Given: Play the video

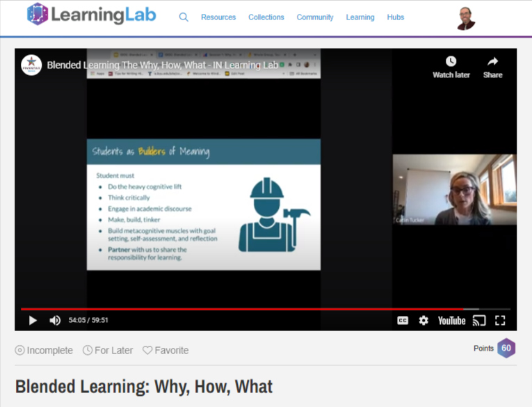Looking at the screenshot, I should point(33,320).
